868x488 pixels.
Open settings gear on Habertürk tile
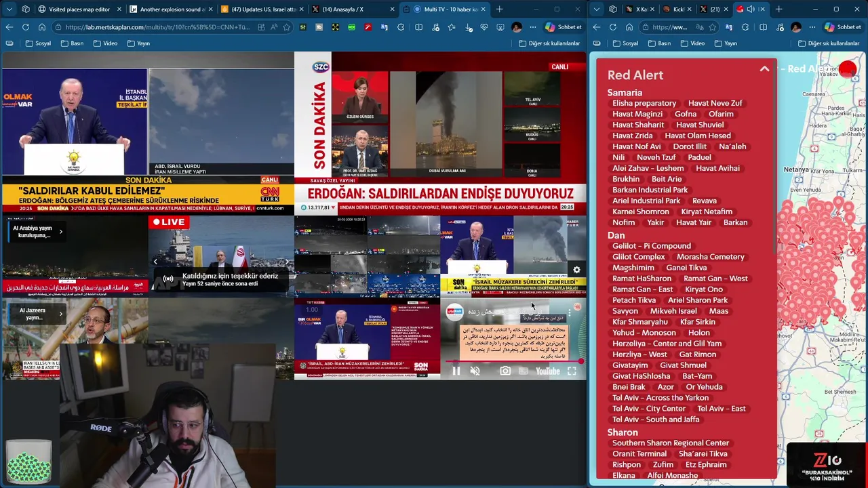point(576,270)
